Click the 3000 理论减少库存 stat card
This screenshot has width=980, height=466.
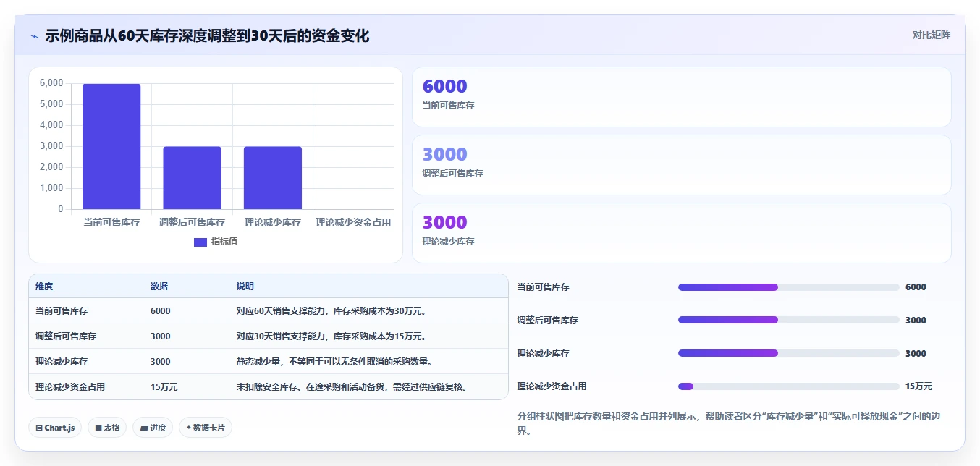click(681, 233)
